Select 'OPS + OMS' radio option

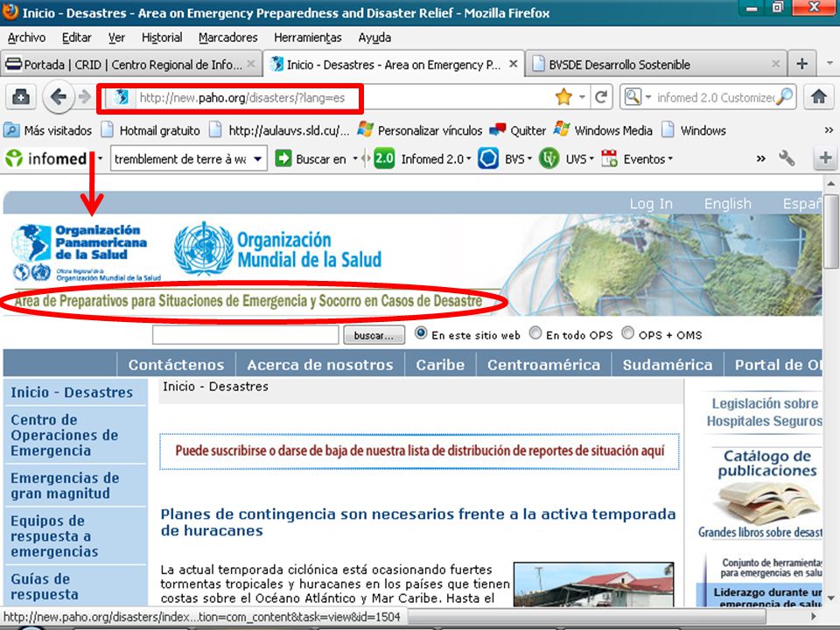(x=628, y=333)
